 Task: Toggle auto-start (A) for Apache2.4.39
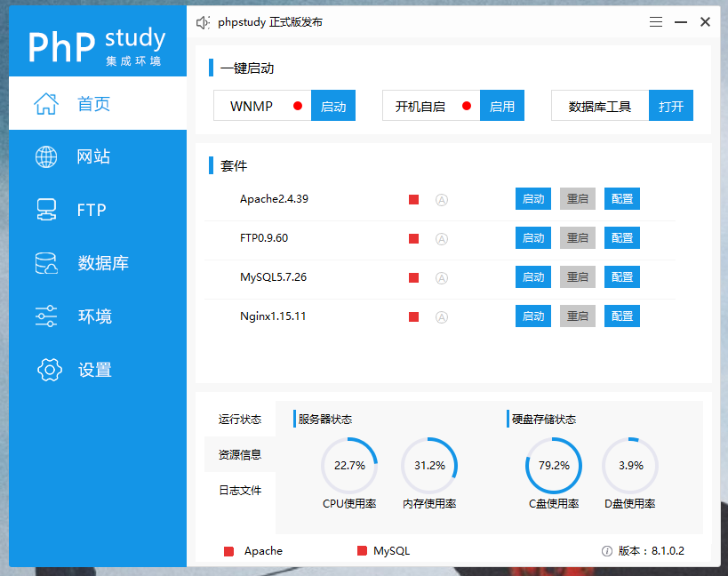pyautogui.click(x=442, y=199)
